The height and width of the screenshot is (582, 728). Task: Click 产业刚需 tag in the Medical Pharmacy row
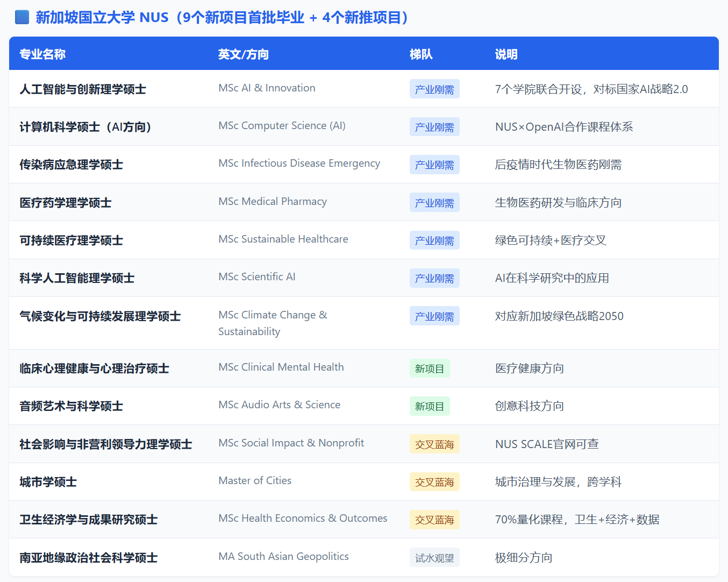tap(434, 203)
